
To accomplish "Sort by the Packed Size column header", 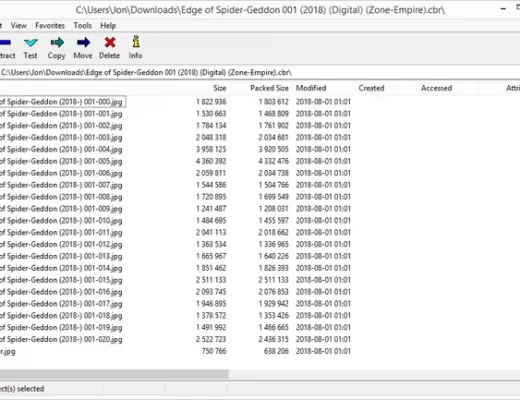I will pos(269,88).
